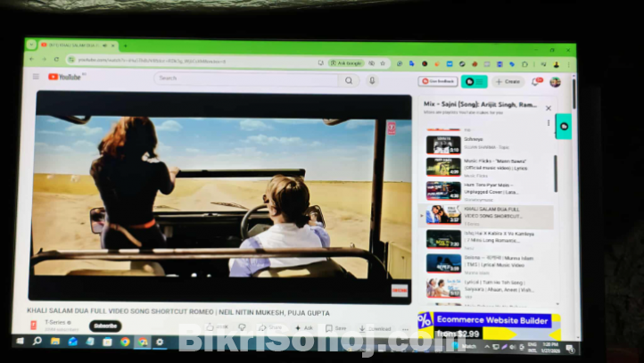Save the video to a playlist
Viewport: 644px width, 363px height.
point(336,328)
